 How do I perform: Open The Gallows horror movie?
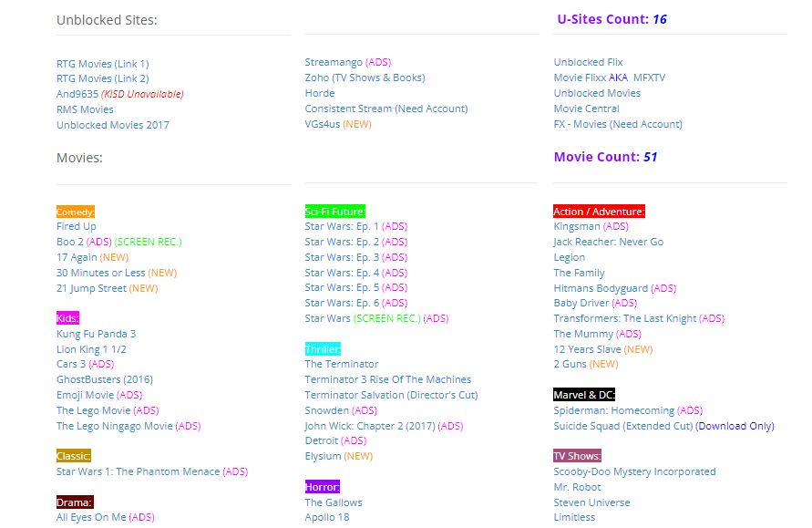pos(334,502)
